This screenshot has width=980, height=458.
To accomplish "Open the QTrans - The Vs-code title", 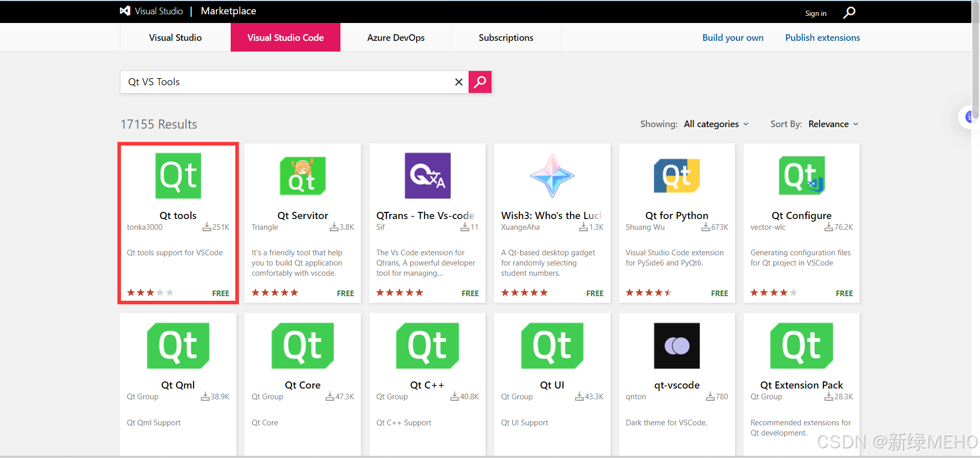I will pos(425,215).
